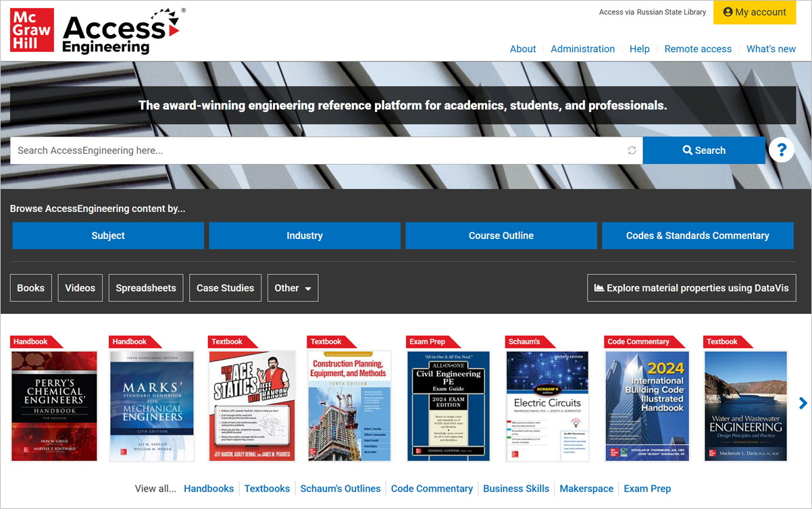This screenshot has width=812, height=509.
Task: View all Exam Prep link
Action: 647,489
